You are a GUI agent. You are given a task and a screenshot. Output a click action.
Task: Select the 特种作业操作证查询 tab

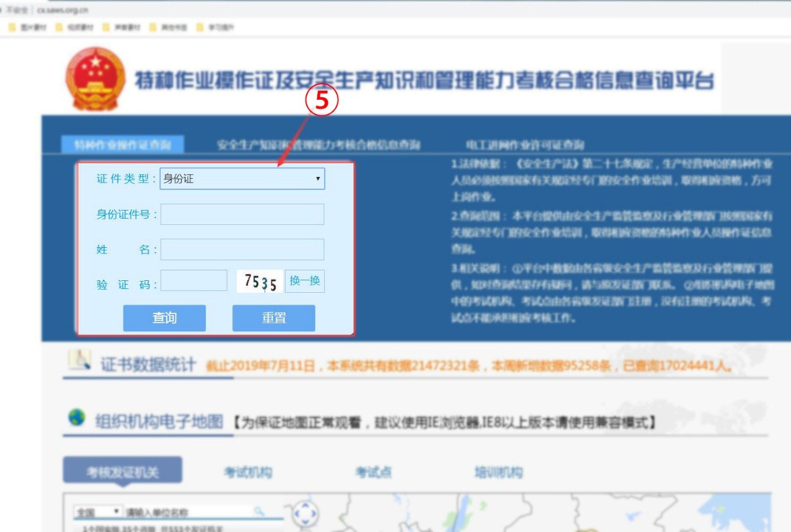[x=123, y=145]
